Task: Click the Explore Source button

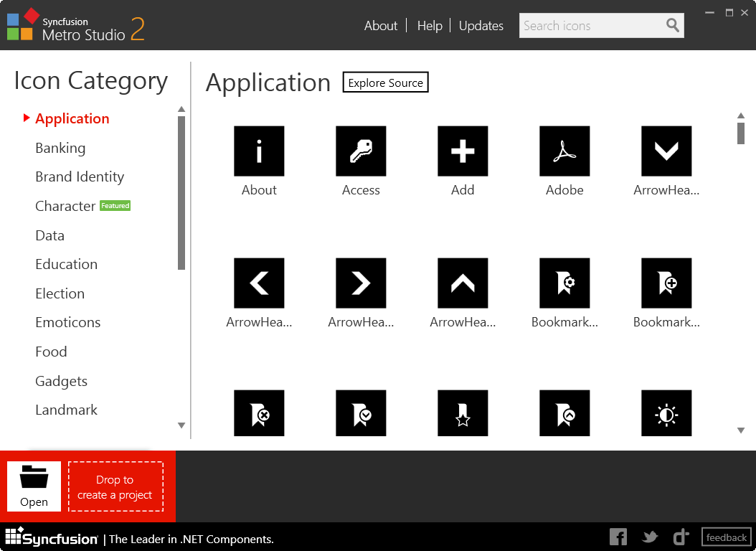Action: tap(385, 82)
